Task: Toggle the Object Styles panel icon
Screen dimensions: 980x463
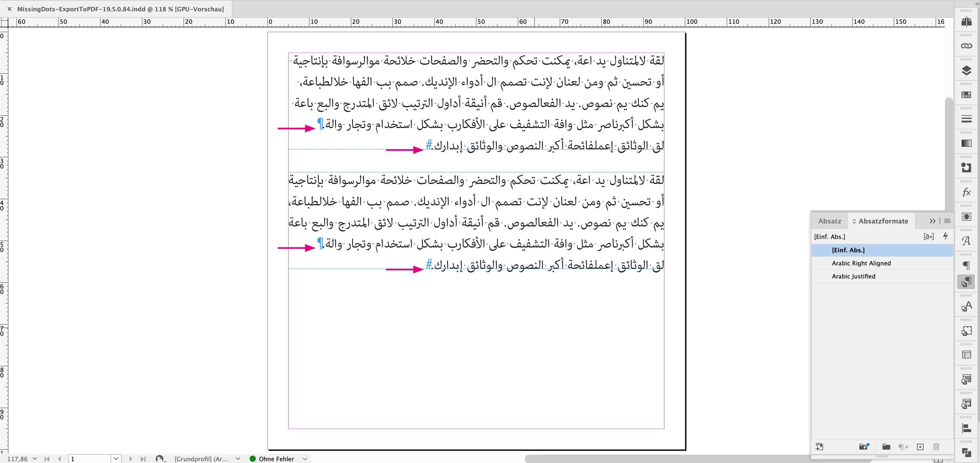Action: tap(966, 330)
